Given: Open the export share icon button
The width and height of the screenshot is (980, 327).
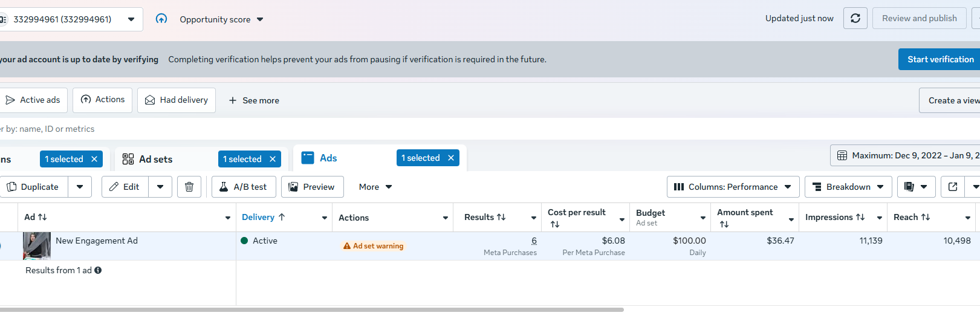Looking at the screenshot, I should pyautogui.click(x=953, y=187).
